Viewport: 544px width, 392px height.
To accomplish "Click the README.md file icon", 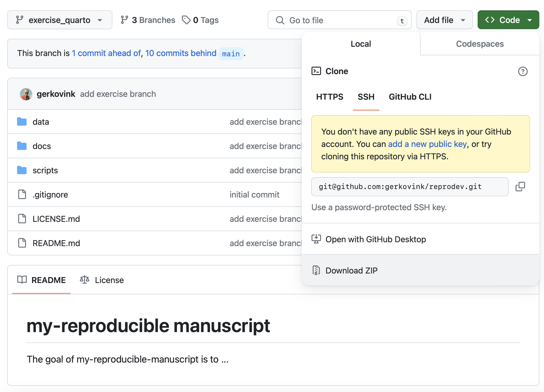I will tap(22, 243).
